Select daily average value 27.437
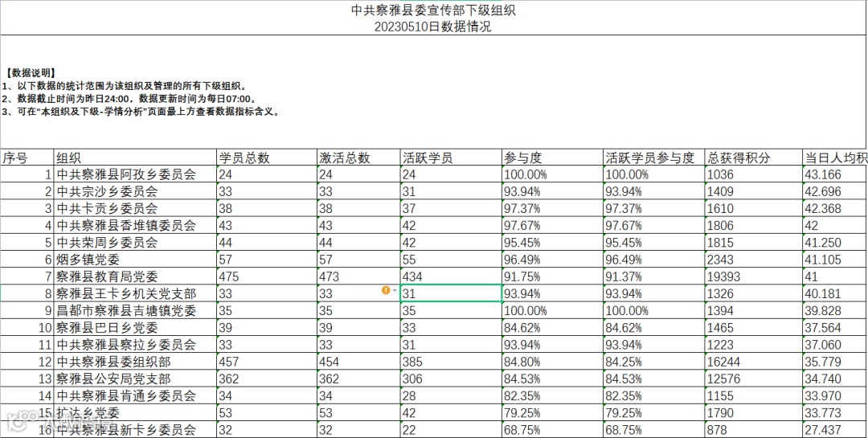This screenshot has width=868, height=438. [835, 430]
